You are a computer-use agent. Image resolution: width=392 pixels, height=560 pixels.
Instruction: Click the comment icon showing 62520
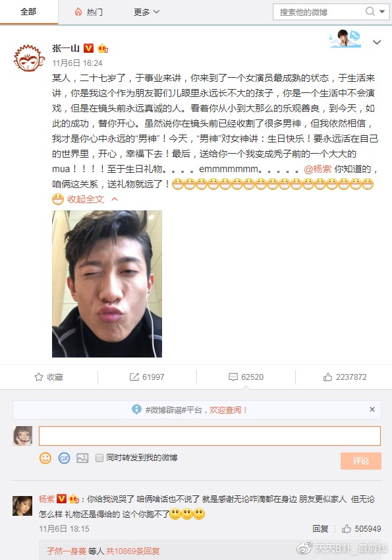pyautogui.click(x=233, y=377)
